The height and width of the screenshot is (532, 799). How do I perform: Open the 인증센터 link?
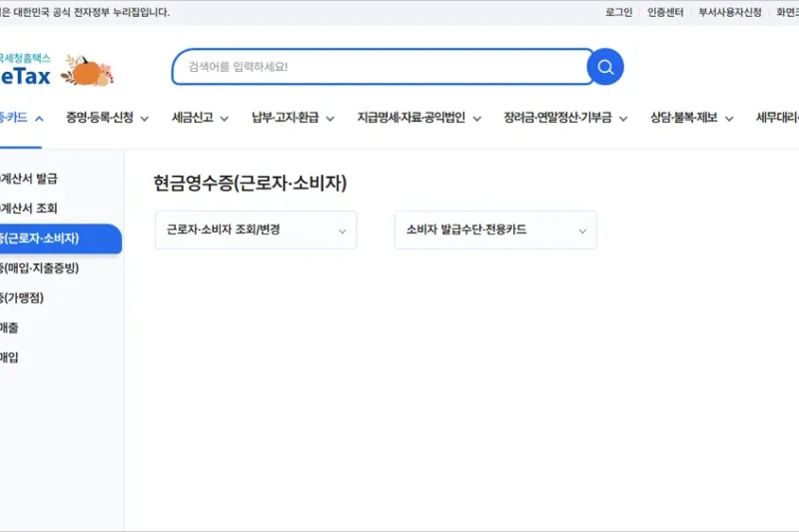(665, 12)
